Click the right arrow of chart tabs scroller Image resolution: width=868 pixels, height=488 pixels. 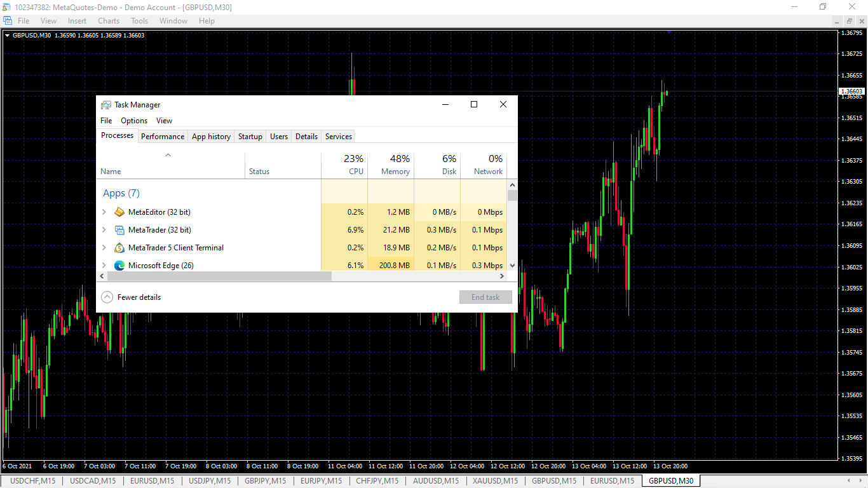click(x=860, y=481)
